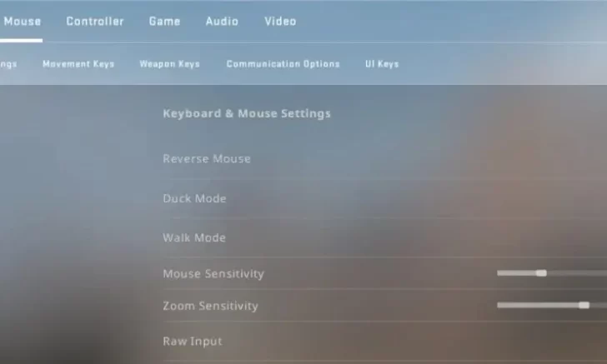Select the Video settings tab
The height and width of the screenshot is (364, 607).
pyautogui.click(x=280, y=22)
